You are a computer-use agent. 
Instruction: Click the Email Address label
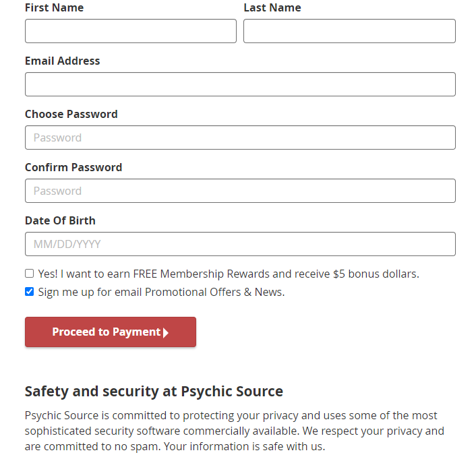62,61
